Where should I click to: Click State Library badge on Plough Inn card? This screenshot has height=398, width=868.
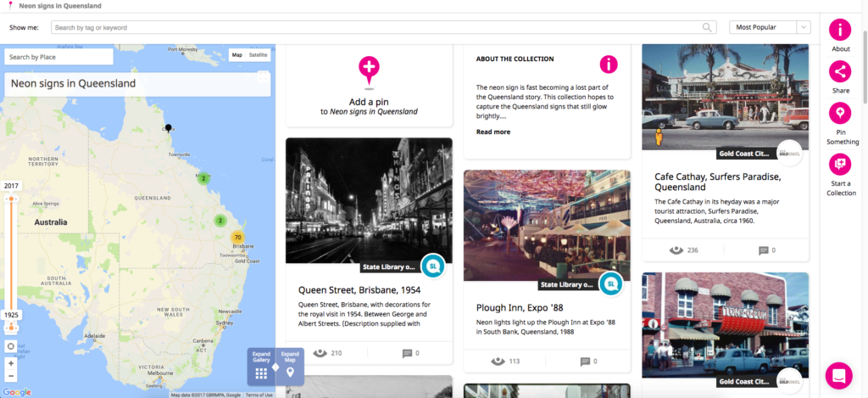tap(610, 283)
